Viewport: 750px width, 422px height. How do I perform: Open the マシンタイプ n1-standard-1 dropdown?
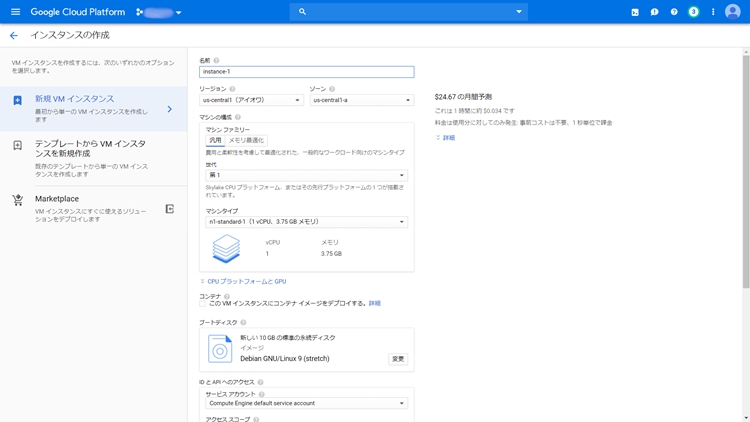307,222
